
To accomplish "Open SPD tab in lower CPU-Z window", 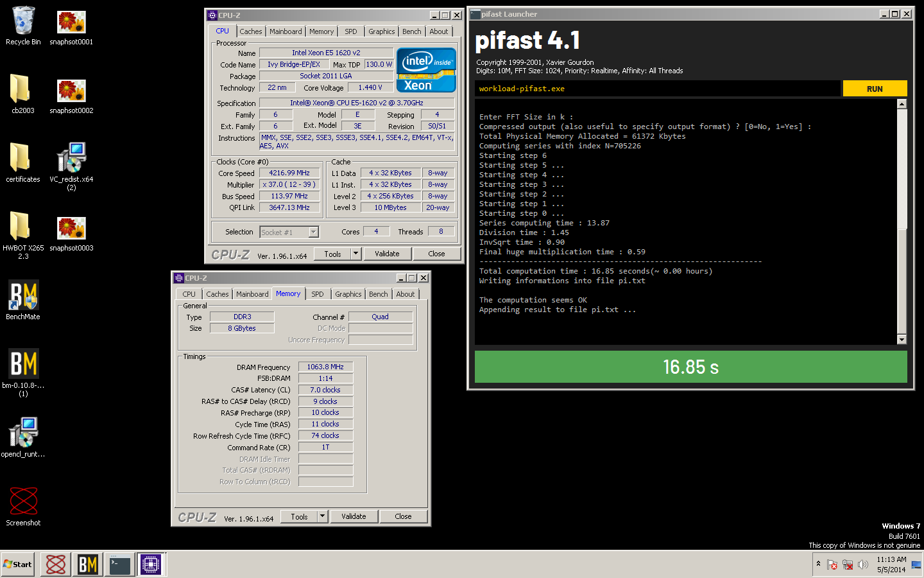I will click(318, 294).
